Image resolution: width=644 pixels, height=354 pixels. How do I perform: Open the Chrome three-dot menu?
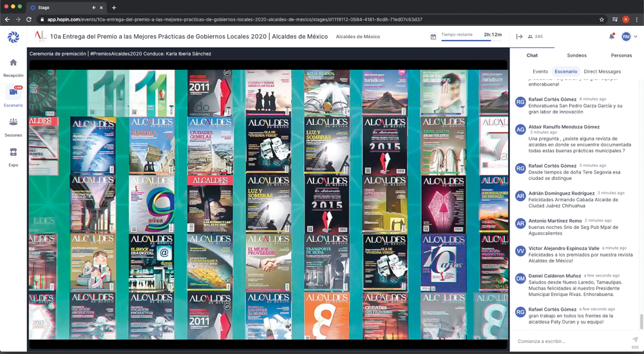pyautogui.click(x=637, y=19)
